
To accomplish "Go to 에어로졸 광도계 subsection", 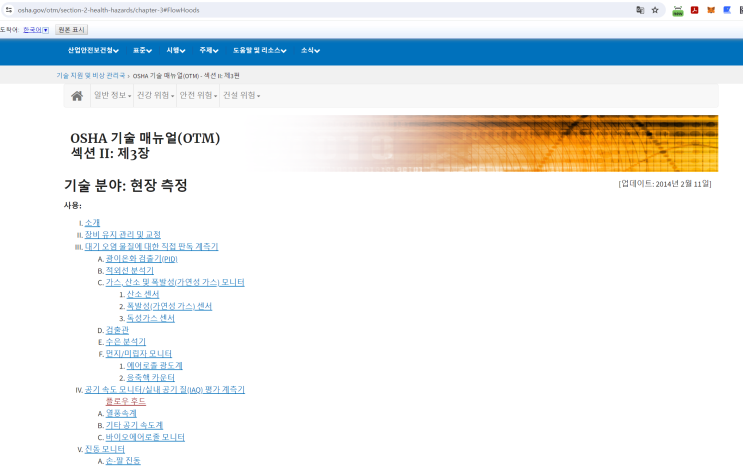I will click(154, 366).
